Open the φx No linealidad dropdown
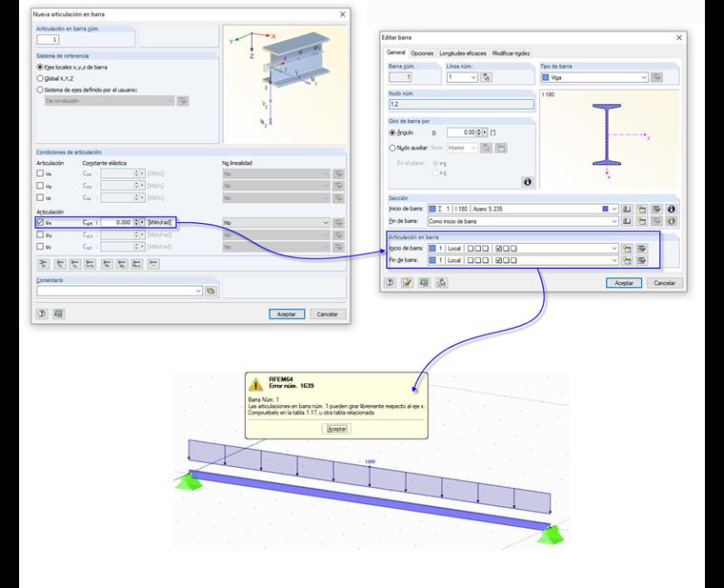 [326, 223]
